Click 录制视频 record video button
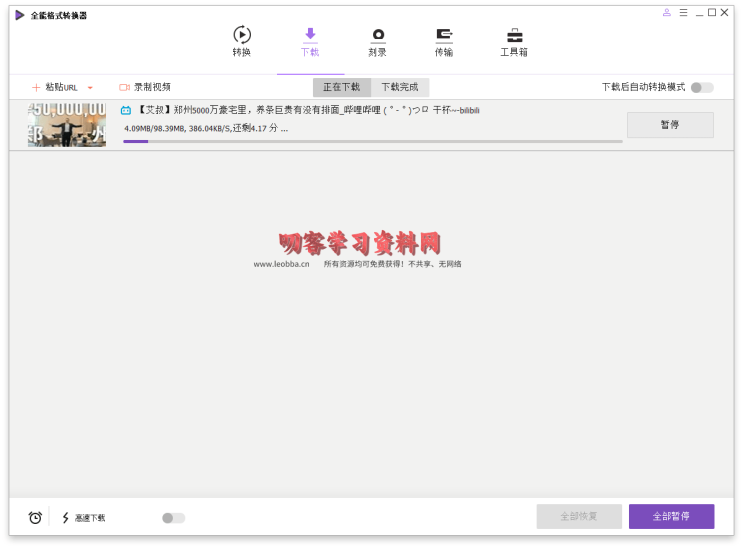This screenshot has height=550, width=743. point(145,87)
